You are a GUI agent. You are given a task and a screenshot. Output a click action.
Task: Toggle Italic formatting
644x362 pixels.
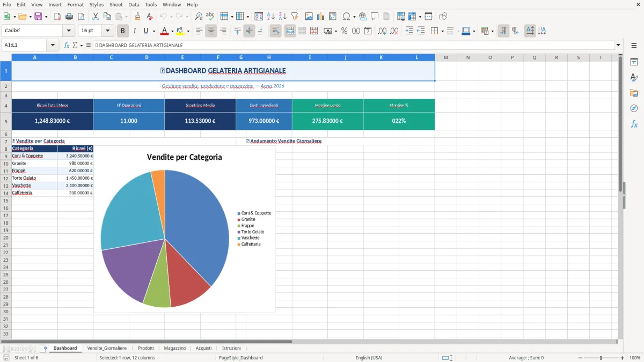coord(135,31)
